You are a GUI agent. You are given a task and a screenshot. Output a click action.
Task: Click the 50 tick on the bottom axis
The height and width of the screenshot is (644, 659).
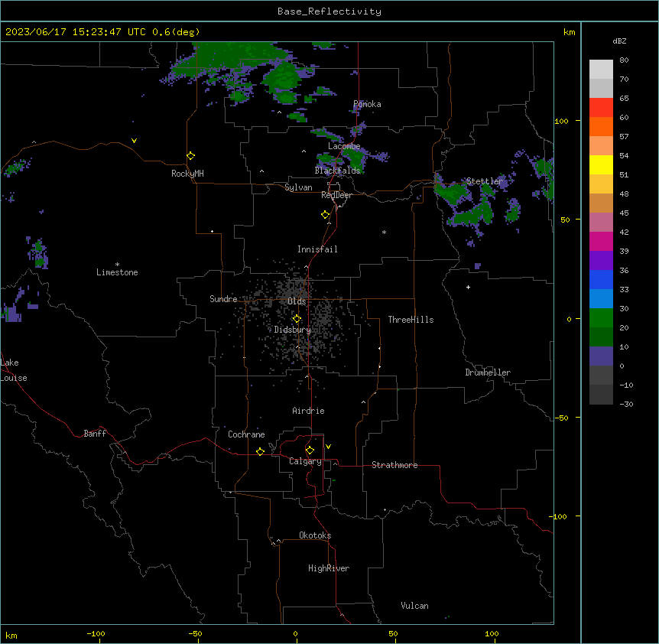(393, 634)
